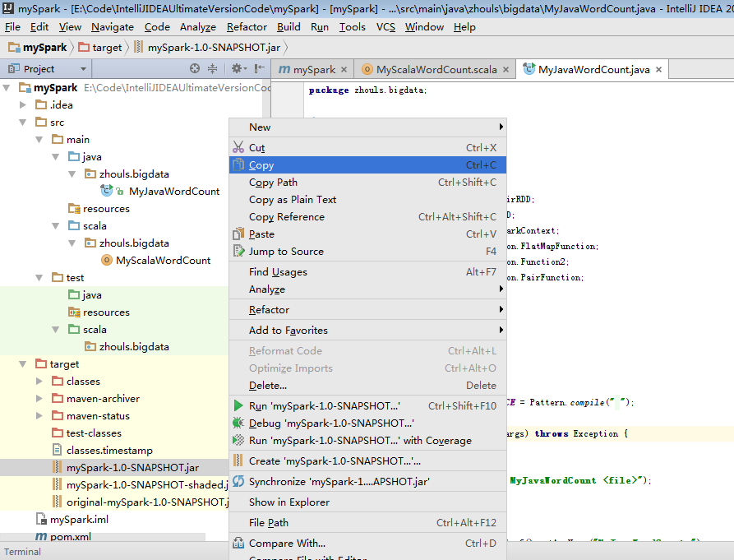The image size is (734, 560).
Task: Open the Refactor menu in menu bar
Action: pyautogui.click(x=247, y=27)
